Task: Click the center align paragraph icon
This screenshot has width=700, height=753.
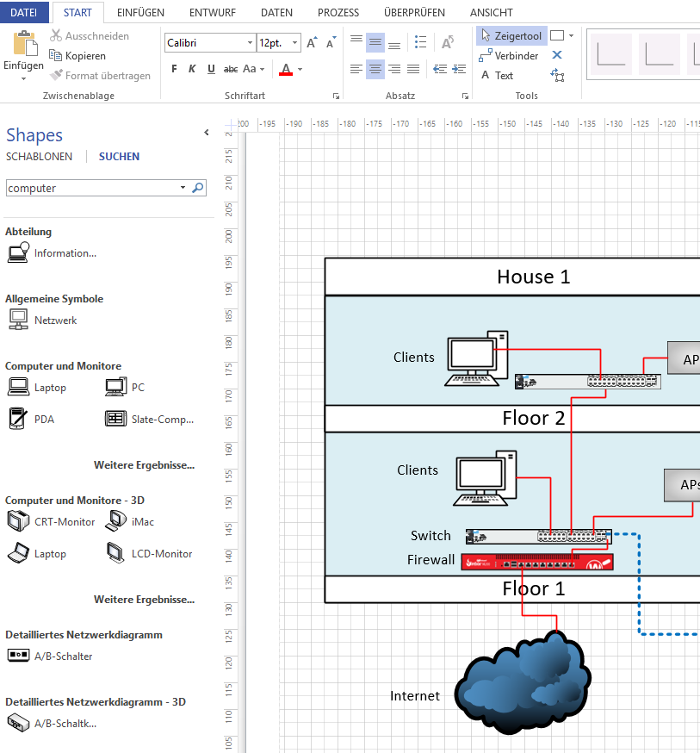Action: [375, 69]
